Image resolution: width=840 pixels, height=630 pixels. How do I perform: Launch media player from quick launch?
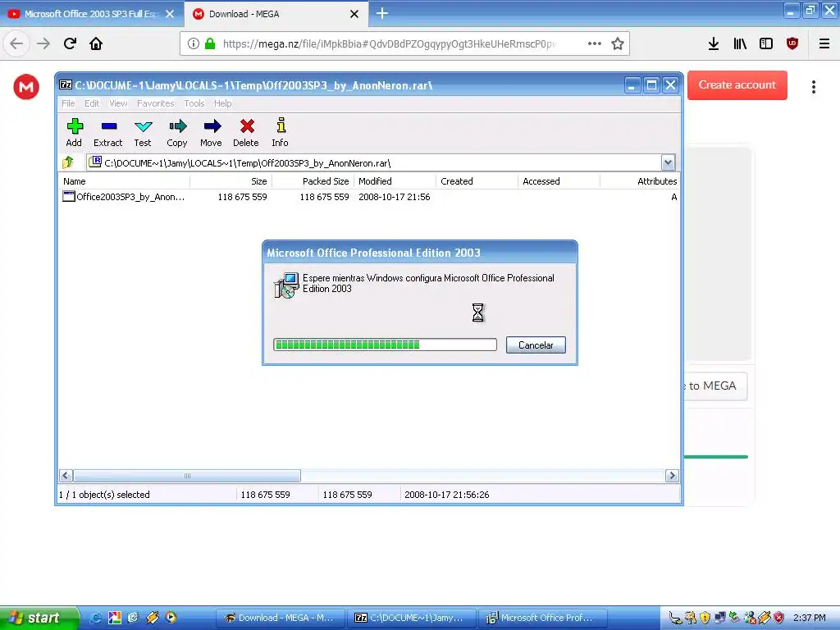click(171, 618)
